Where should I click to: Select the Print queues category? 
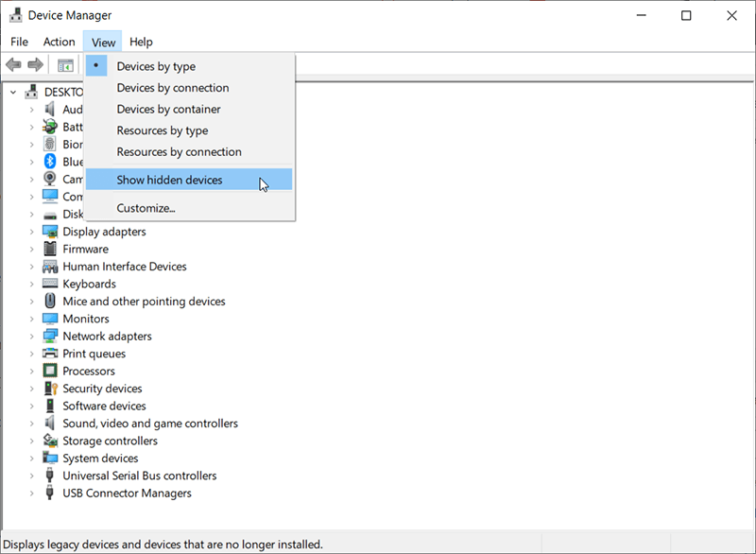click(x=94, y=354)
